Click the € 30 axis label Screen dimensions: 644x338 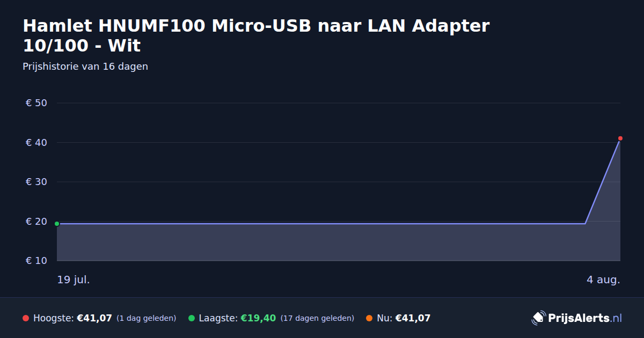click(x=36, y=182)
